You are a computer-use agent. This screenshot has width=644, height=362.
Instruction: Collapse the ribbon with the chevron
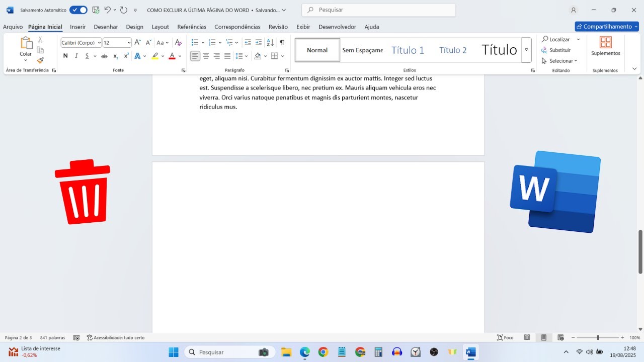(634, 68)
